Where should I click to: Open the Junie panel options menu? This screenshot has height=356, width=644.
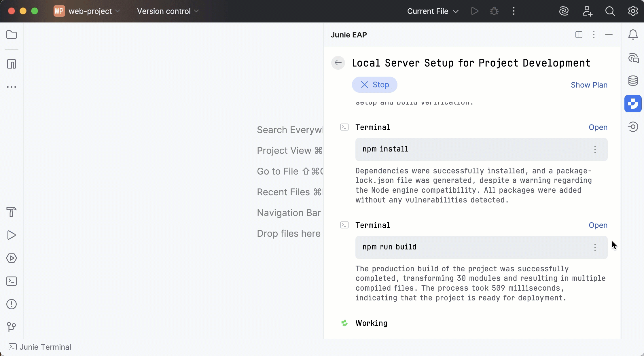594,35
